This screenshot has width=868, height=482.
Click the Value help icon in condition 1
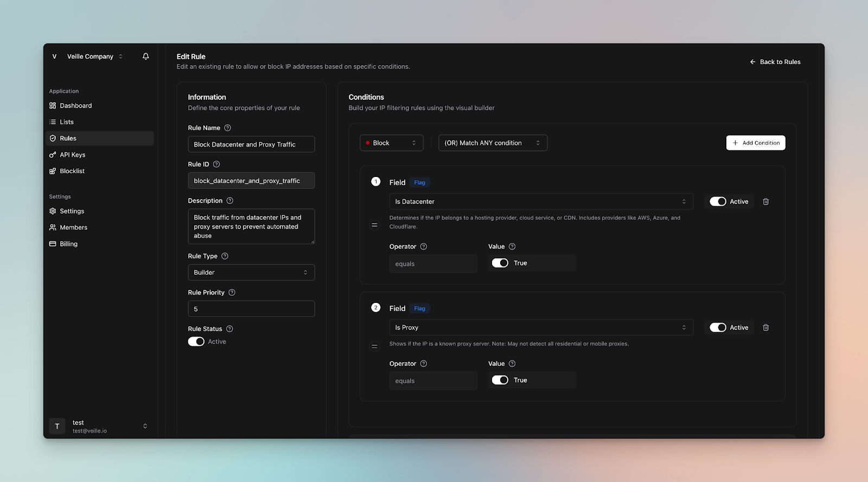pos(512,246)
